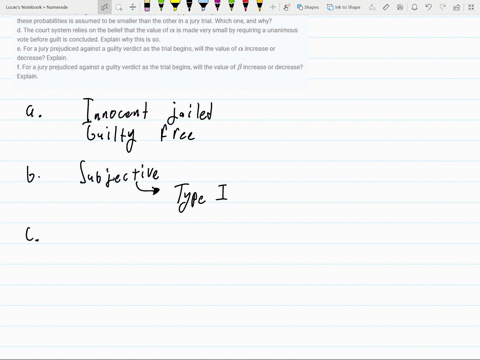Click the question line starting 'd. The court system'

click(157, 30)
